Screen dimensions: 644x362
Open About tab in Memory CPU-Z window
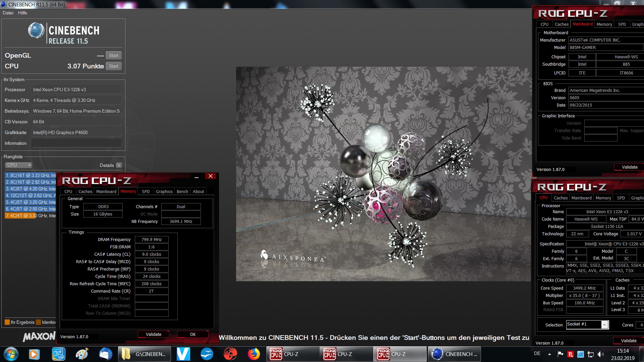(198, 191)
